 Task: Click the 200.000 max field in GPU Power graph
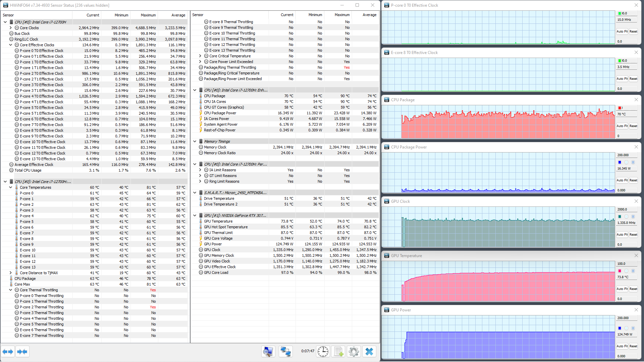(626, 318)
